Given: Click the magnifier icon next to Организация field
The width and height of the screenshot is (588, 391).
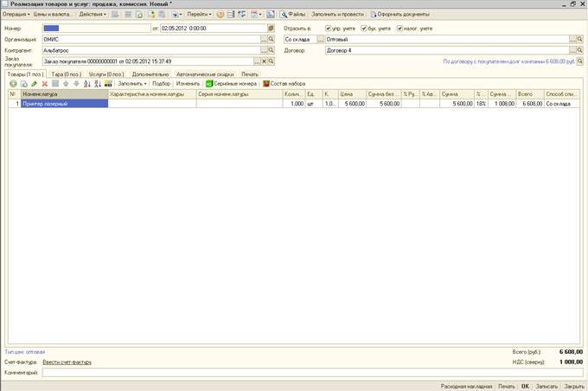Looking at the screenshot, I should (x=271, y=40).
